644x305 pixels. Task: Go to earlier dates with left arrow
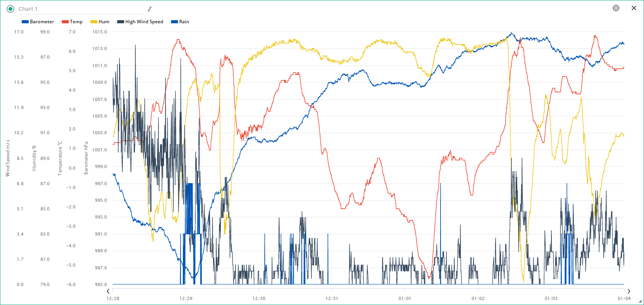pos(108,291)
